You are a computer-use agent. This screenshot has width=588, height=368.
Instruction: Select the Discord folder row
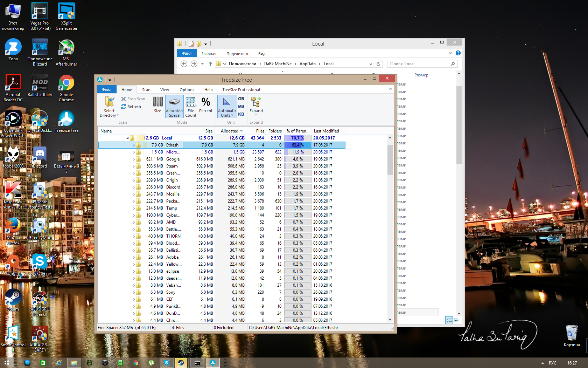click(222, 187)
